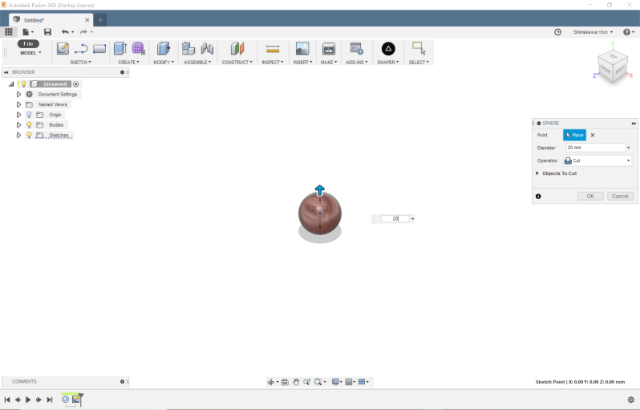This screenshot has width=640, height=410.
Task: Click the File tooltip button
Action: point(28,44)
